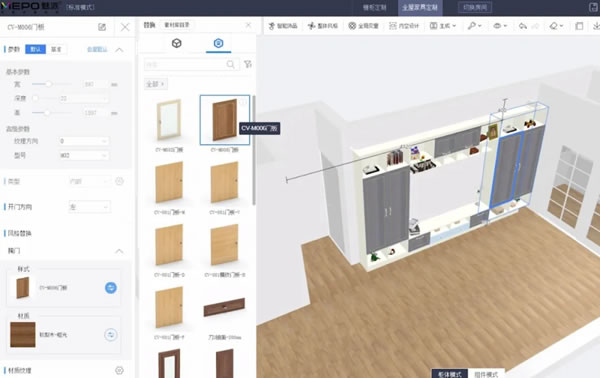Click the 全部 category breadcrumb button
Image resolution: width=600 pixels, height=378 pixels.
pyautogui.click(x=156, y=84)
